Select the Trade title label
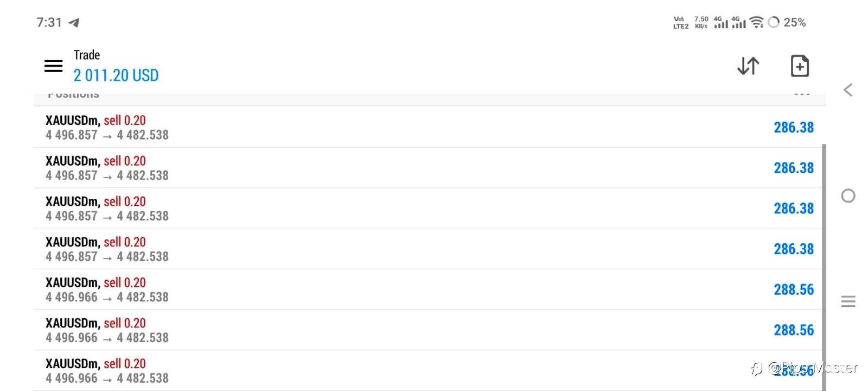The image size is (868, 391). pyautogui.click(x=87, y=55)
